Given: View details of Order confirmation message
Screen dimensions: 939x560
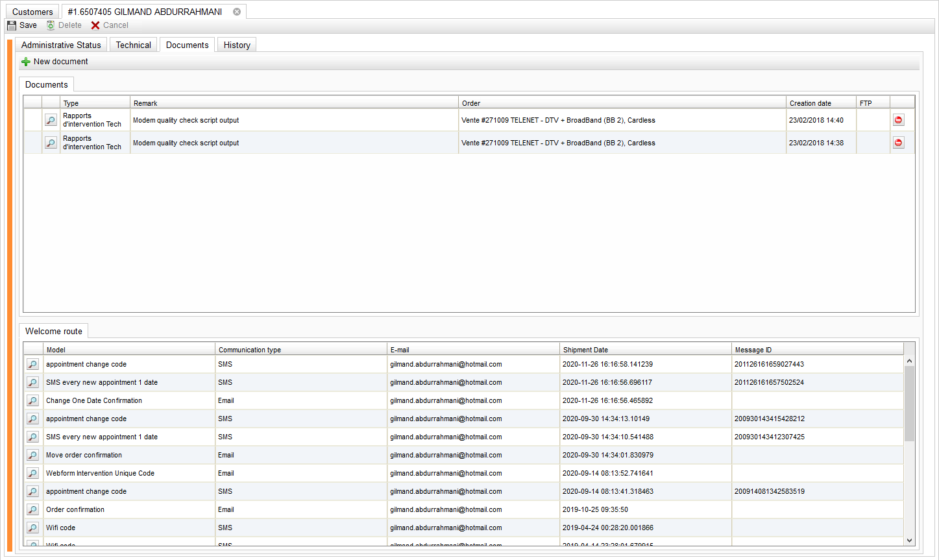Looking at the screenshot, I should click(32, 509).
